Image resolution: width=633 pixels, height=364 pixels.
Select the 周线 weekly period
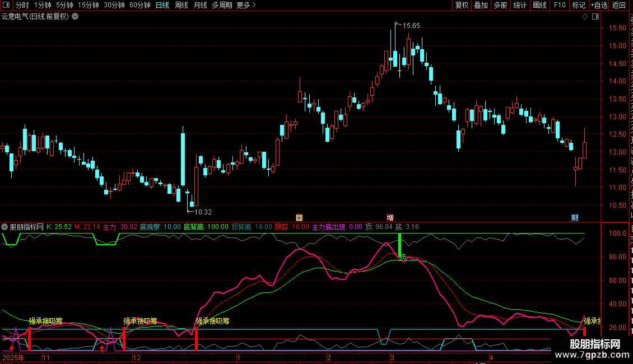coord(181,5)
